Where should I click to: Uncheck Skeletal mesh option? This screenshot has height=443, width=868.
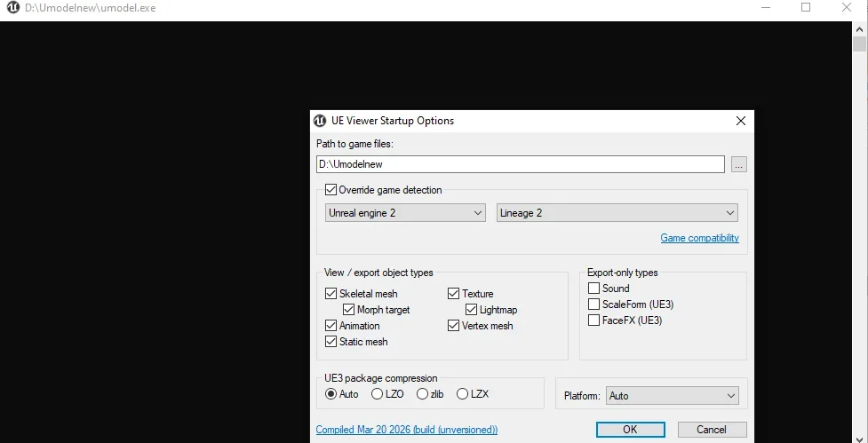(331, 294)
